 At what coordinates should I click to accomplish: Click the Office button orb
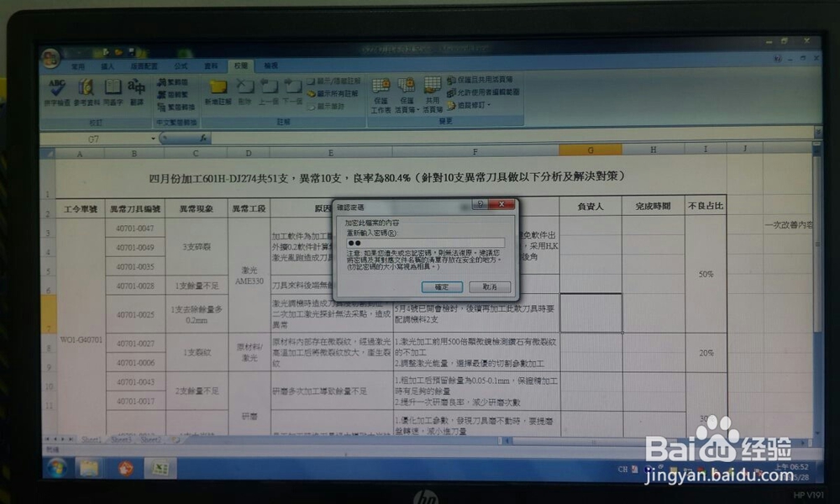(x=51, y=58)
